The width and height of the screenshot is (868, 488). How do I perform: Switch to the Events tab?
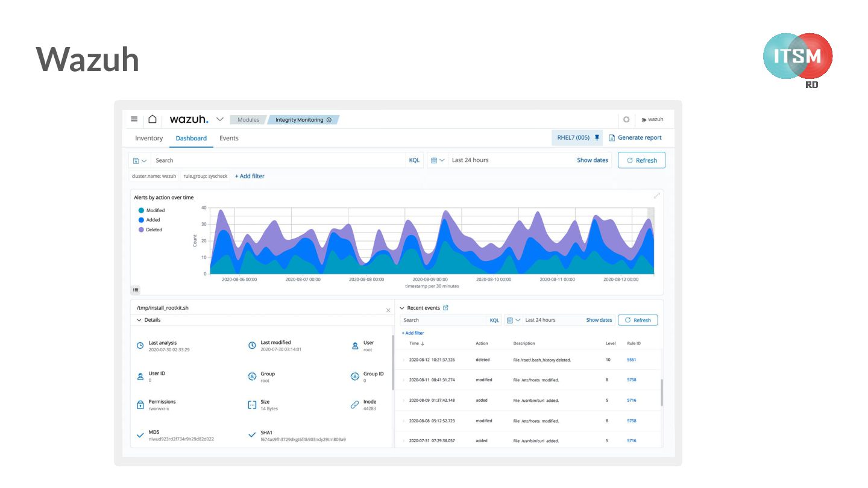[229, 138]
